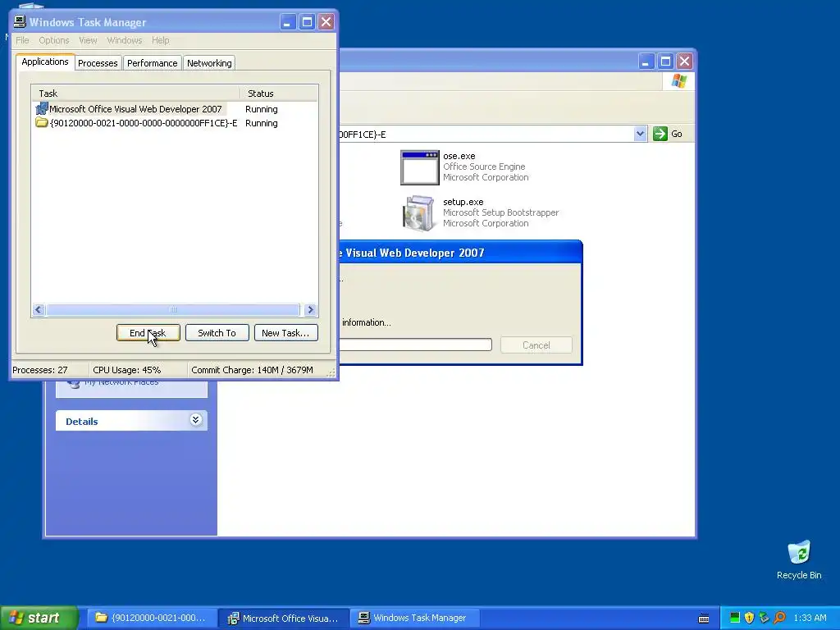Open the File menu in Task Manager
The height and width of the screenshot is (630, 840).
22,40
